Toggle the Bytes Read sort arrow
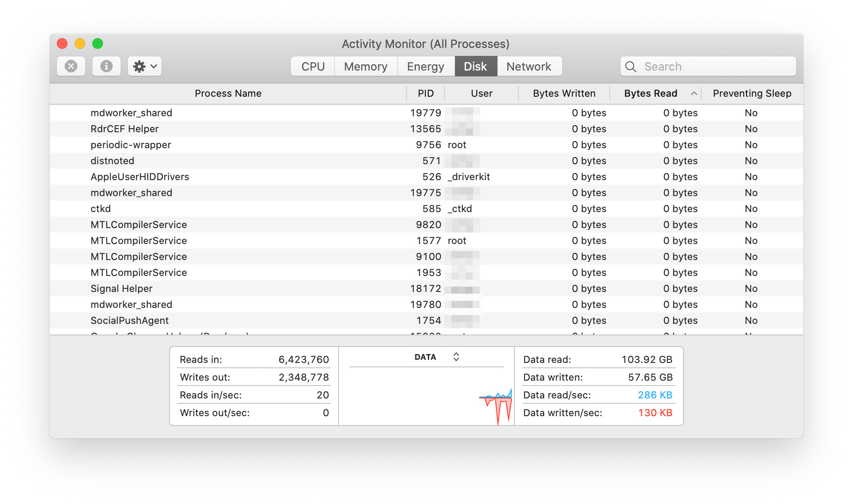The width and height of the screenshot is (853, 504). point(694,94)
